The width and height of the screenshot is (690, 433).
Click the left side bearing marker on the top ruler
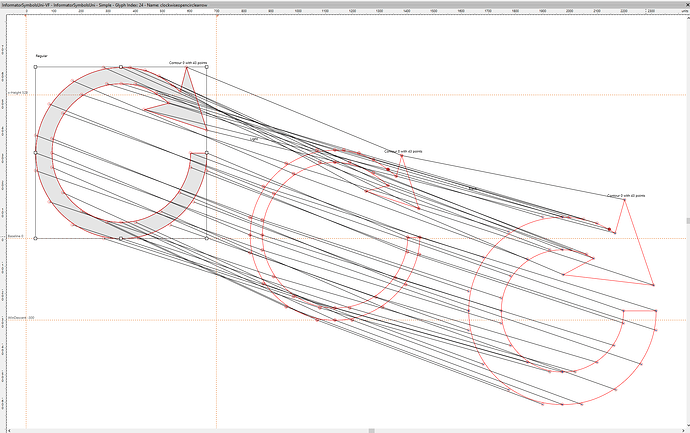(26, 16)
